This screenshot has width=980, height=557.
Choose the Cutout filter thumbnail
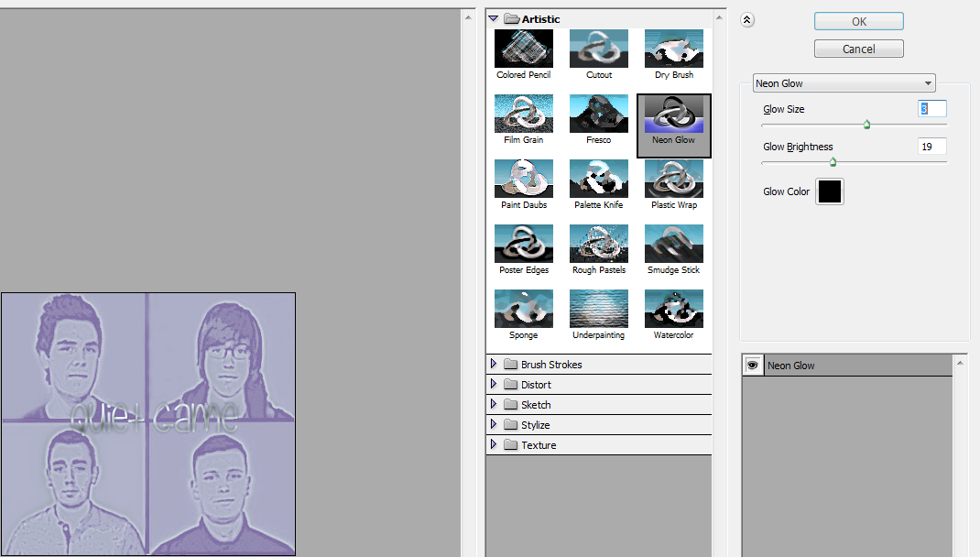point(599,49)
